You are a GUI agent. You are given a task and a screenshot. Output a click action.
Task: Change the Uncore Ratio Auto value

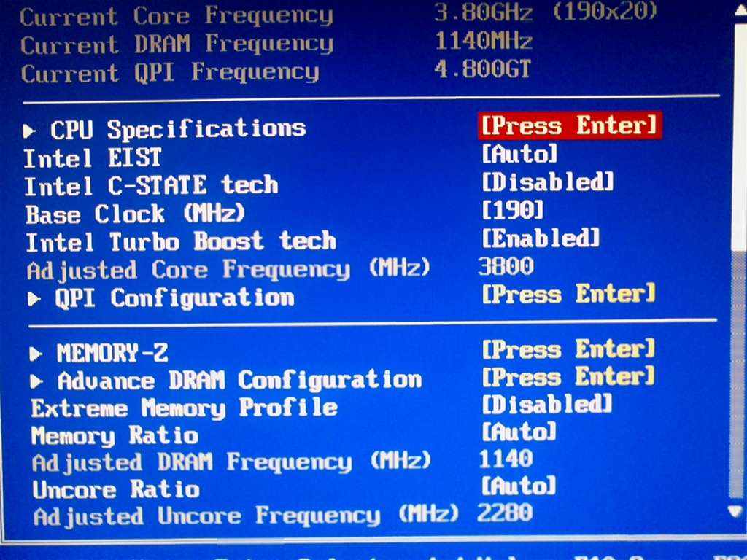click(x=519, y=486)
